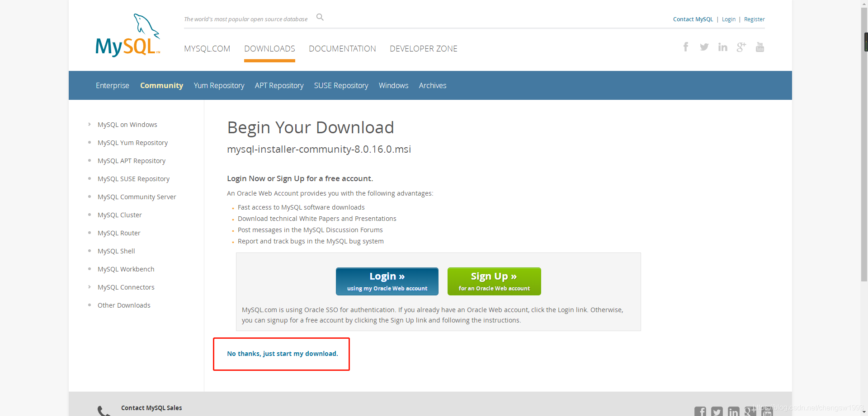The width and height of the screenshot is (868, 416).
Task: Open MySQL Workbench sidebar link
Action: [126, 269]
